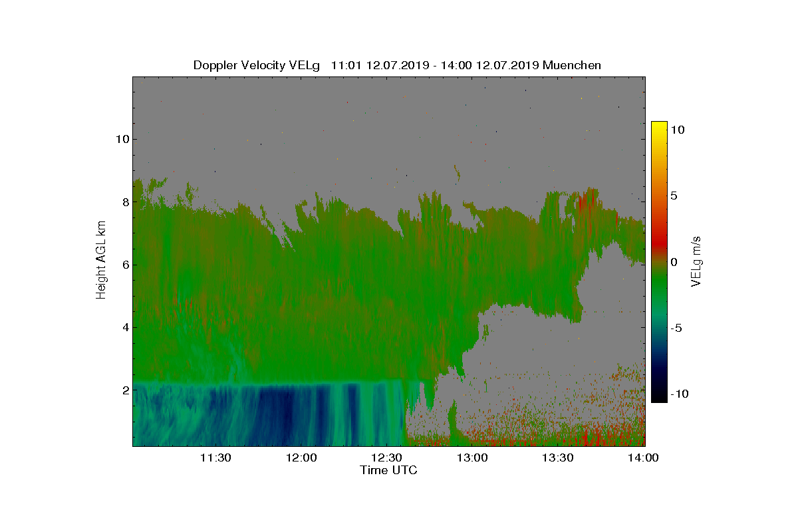Click the colorbar label '10'

point(677,130)
